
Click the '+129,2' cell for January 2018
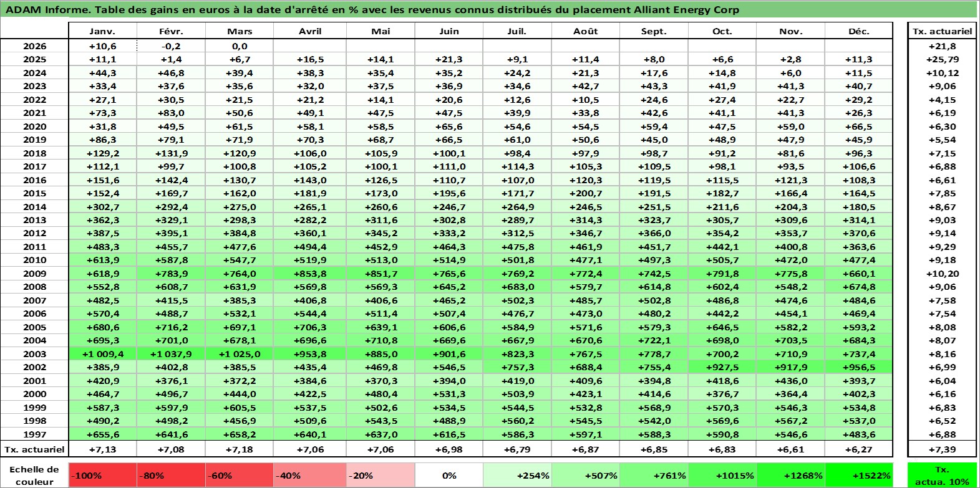pos(102,153)
